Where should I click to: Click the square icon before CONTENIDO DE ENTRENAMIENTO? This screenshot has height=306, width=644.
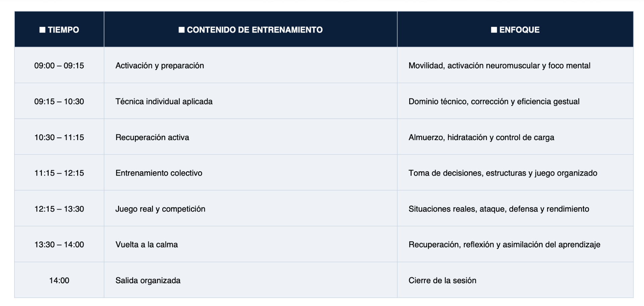click(x=181, y=30)
